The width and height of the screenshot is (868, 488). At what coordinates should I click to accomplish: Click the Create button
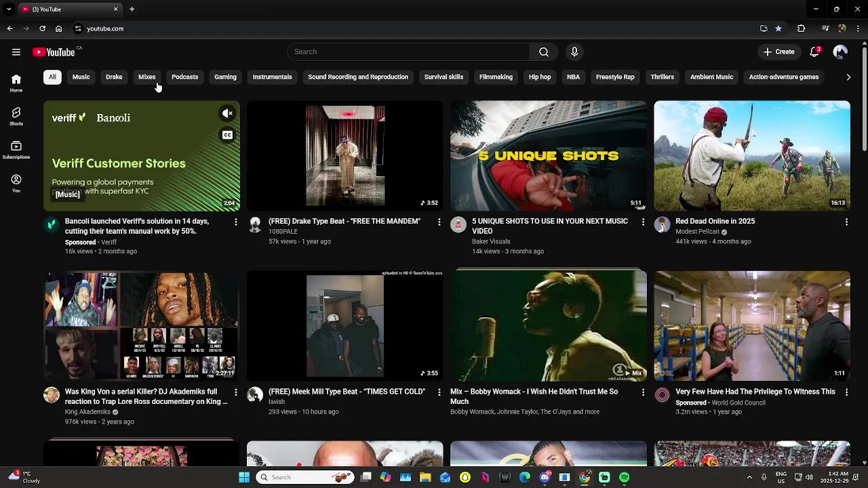[778, 52]
